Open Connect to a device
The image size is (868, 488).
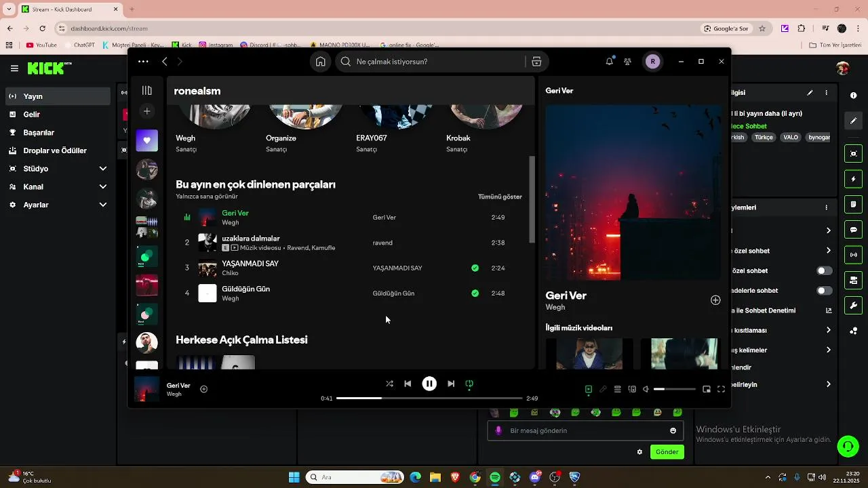tap(632, 389)
